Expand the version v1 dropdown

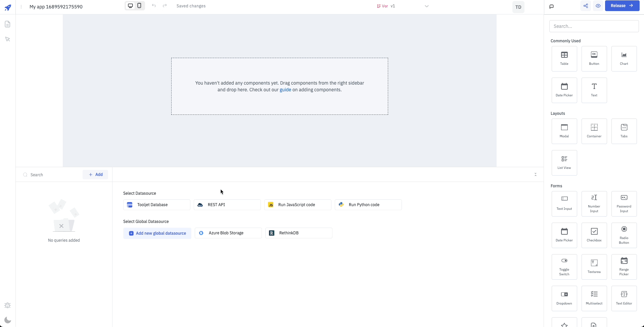click(x=426, y=6)
